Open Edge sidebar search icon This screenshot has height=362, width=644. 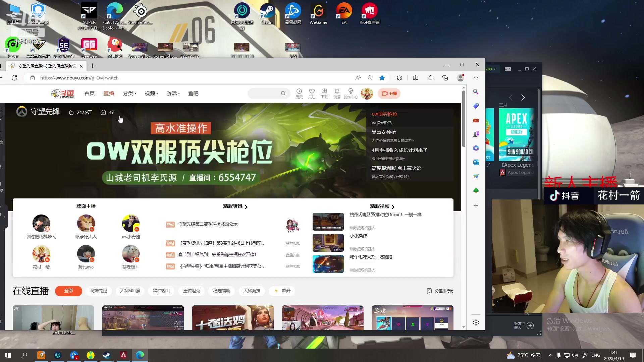[x=476, y=92]
